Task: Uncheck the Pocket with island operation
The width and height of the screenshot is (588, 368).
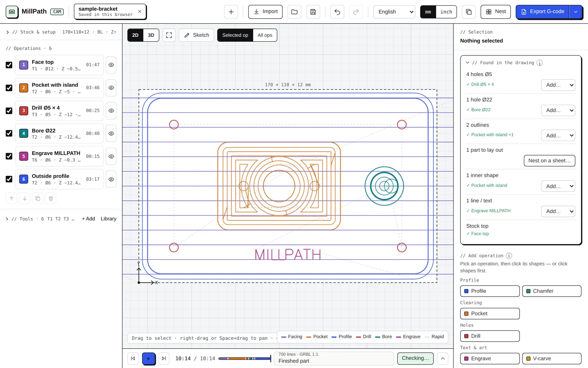Action: 9,88
